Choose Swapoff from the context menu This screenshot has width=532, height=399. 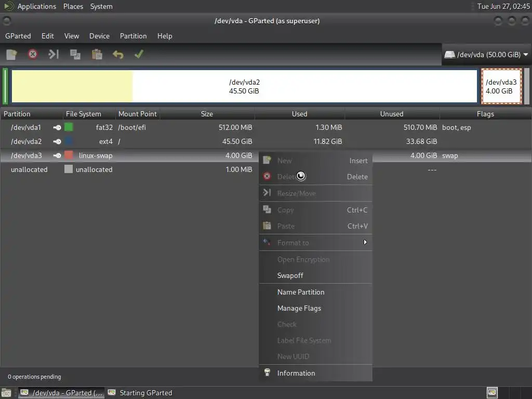coord(315,275)
